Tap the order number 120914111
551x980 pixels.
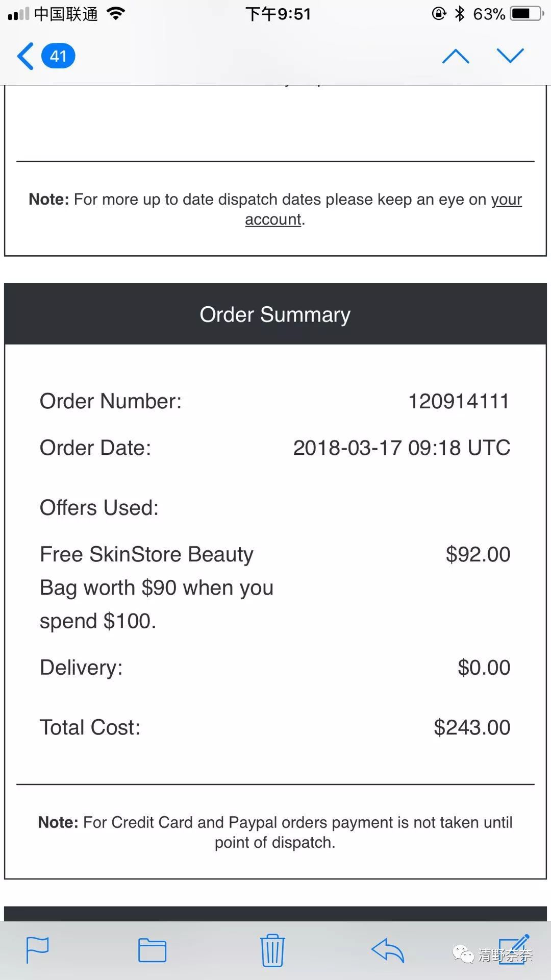pos(458,401)
